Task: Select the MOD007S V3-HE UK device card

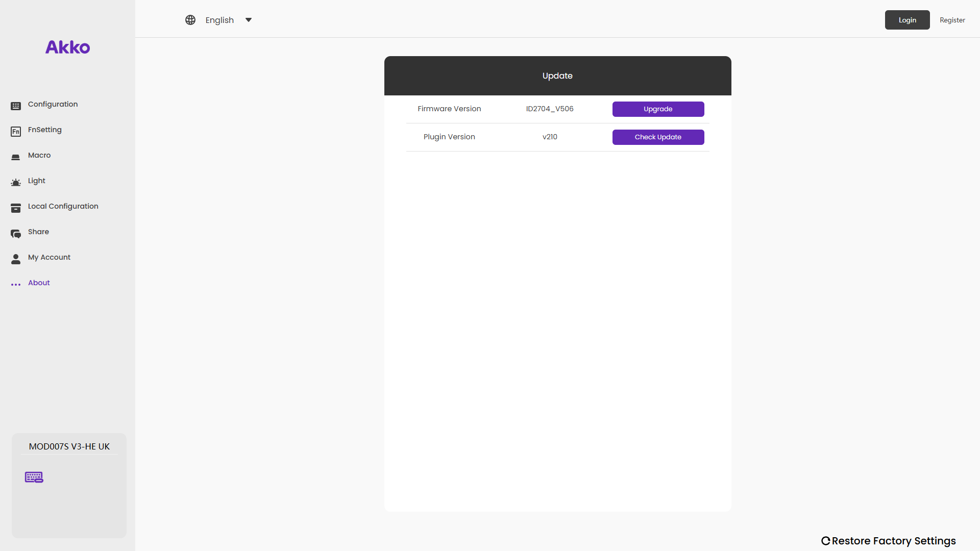Action: [x=69, y=446]
